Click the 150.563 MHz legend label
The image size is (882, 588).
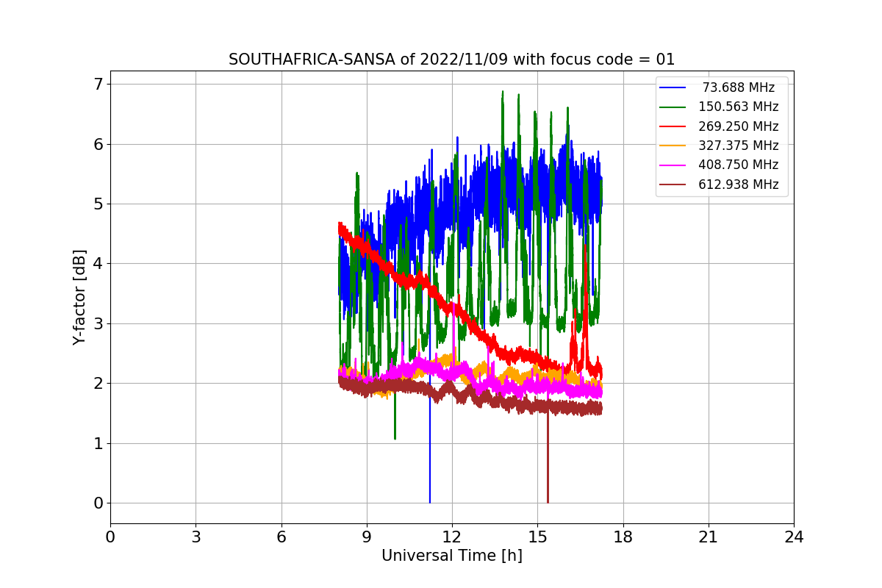pyautogui.click(x=739, y=107)
